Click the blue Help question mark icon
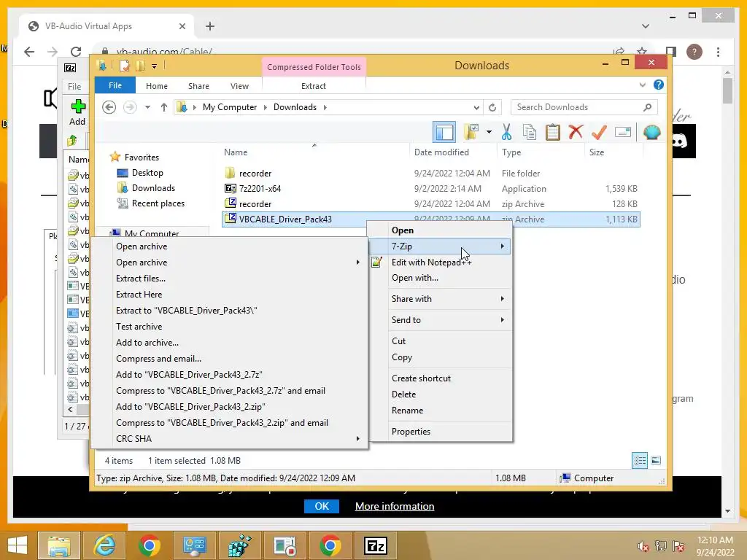747x560 pixels. click(x=659, y=85)
